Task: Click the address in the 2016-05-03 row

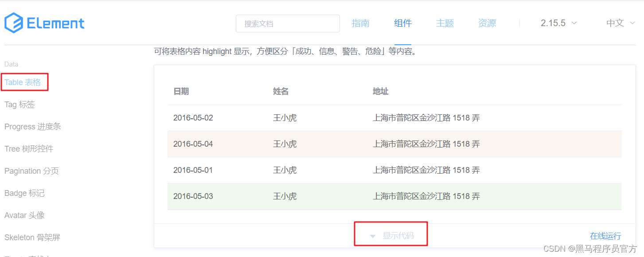Action: click(426, 196)
